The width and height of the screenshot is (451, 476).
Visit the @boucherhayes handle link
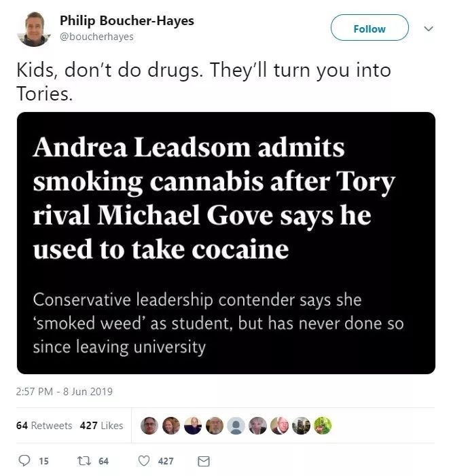102,37
